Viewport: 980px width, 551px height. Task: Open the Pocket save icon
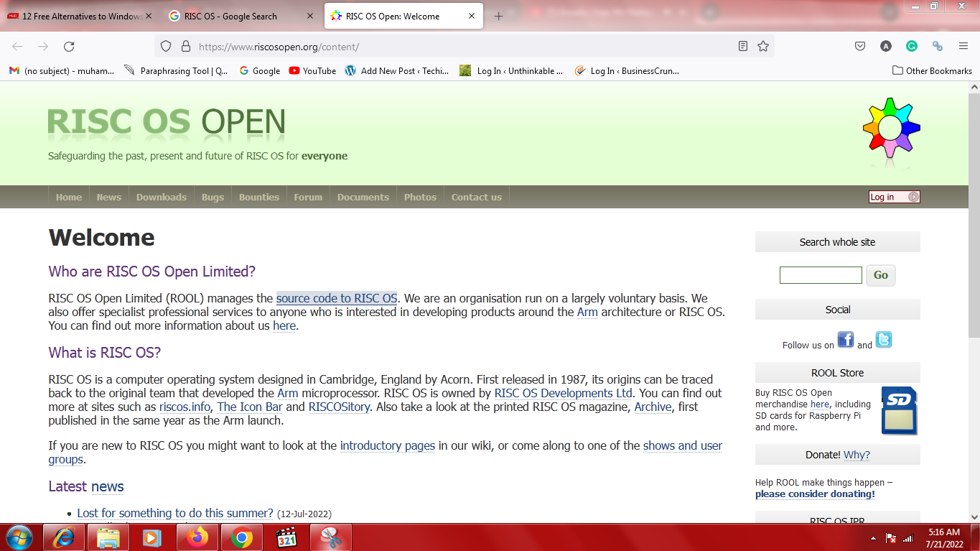(860, 46)
